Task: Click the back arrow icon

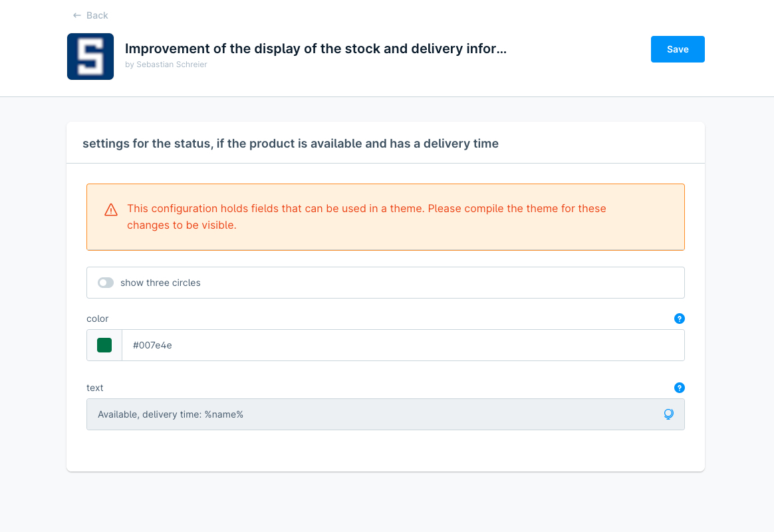Action: tap(77, 15)
